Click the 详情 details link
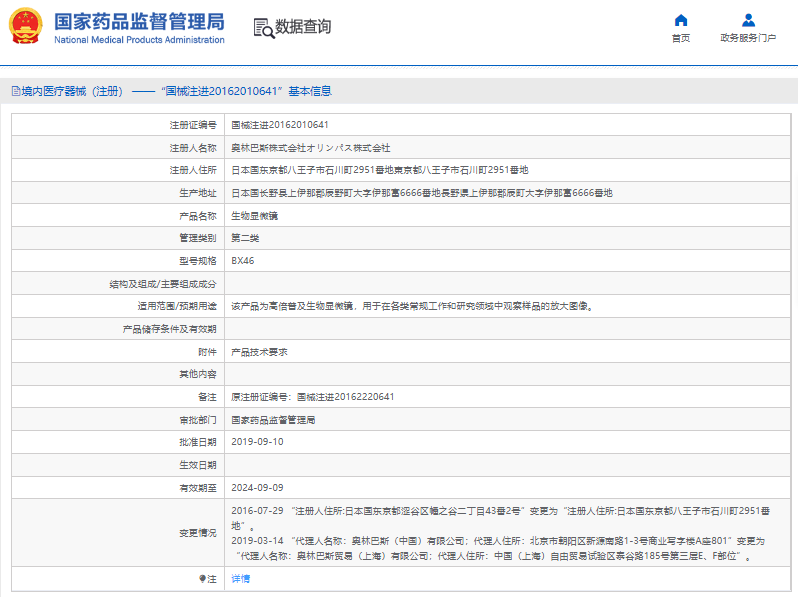Image resolution: width=798 pixels, height=597 pixels. tap(241, 579)
